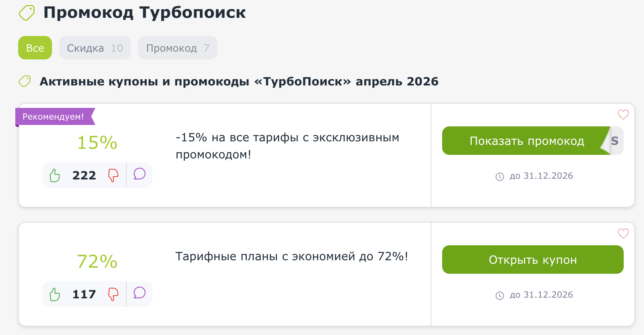Select the 'Все' filter button
This screenshot has width=644, height=335.
click(x=35, y=47)
